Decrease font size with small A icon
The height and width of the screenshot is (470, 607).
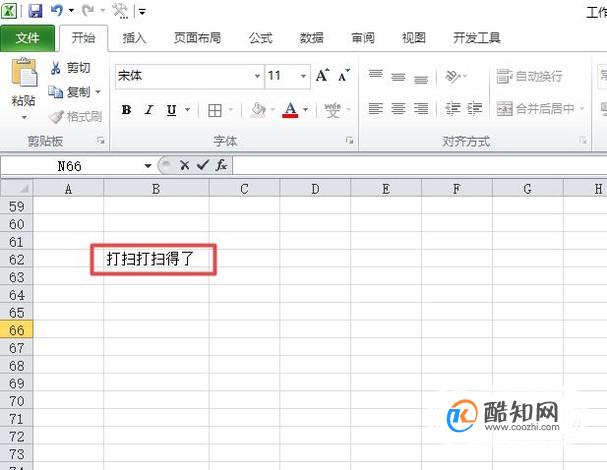point(344,75)
